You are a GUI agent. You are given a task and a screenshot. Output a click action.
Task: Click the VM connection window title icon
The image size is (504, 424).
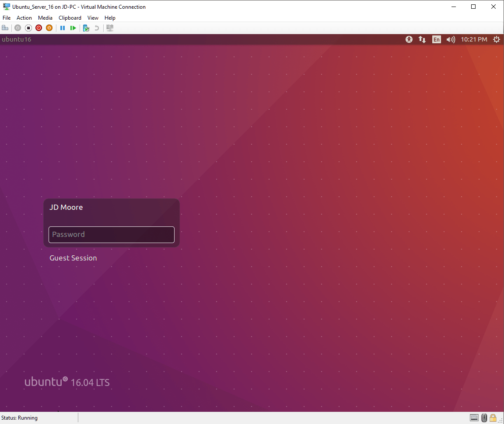pyautogui.click(x=7, y=7)
